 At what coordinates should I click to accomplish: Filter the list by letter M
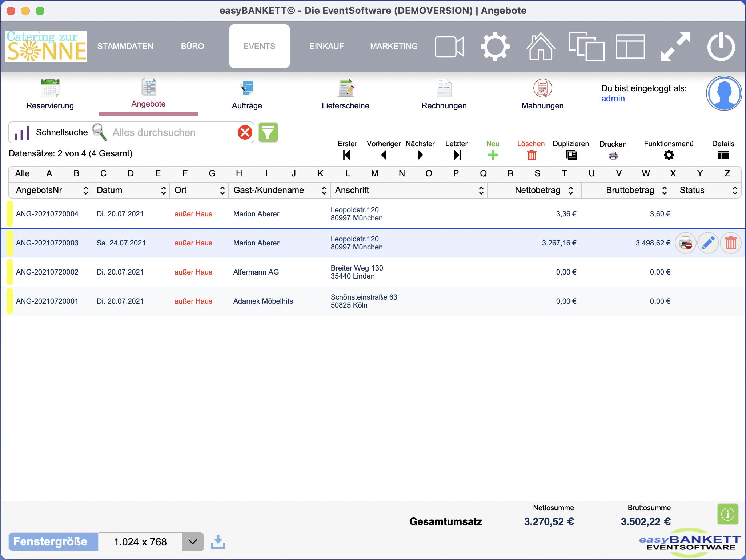pyautogui.click(x=374, y=173)
